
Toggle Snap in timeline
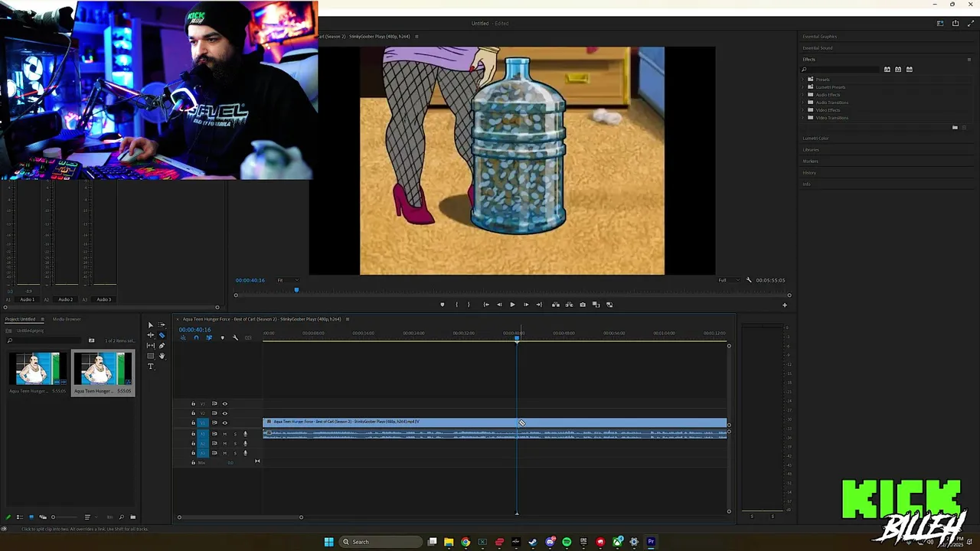pyautogui.click(x=196, y=337)
